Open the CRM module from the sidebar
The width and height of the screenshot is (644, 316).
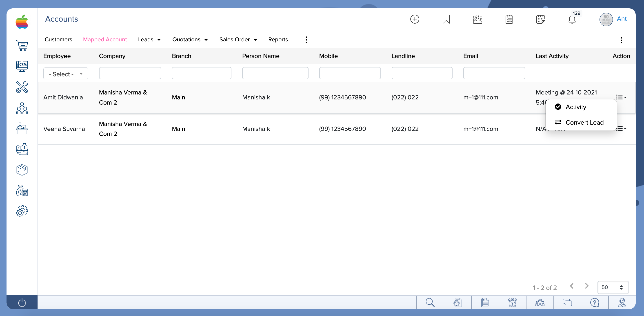coord(22,66)
